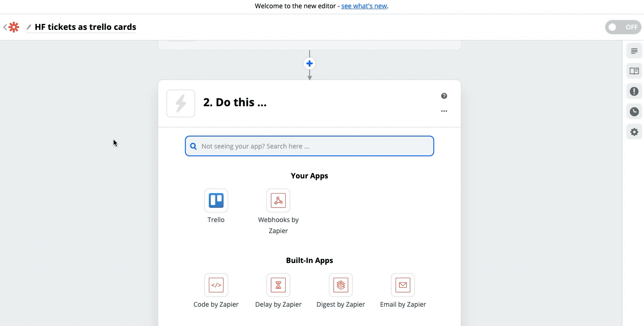Open the 'see what's new' link
This screenshot has height=326, width=644.
364,6
